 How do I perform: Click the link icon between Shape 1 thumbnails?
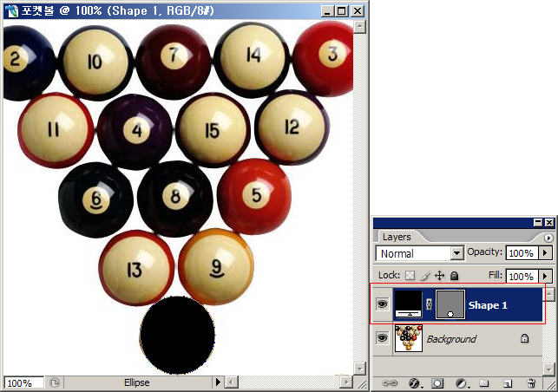[x=429, y=304]
